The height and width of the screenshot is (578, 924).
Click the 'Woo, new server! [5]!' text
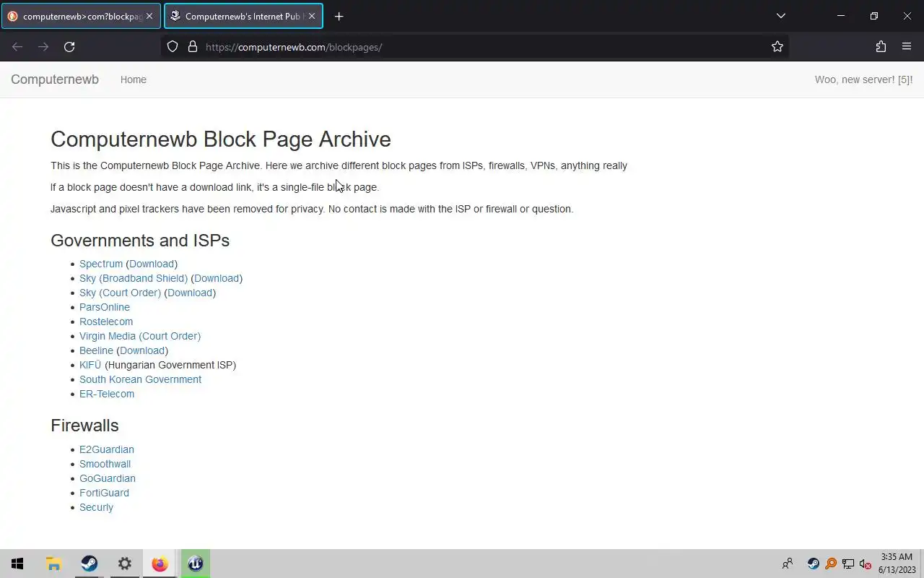click(x=863, y=79)
